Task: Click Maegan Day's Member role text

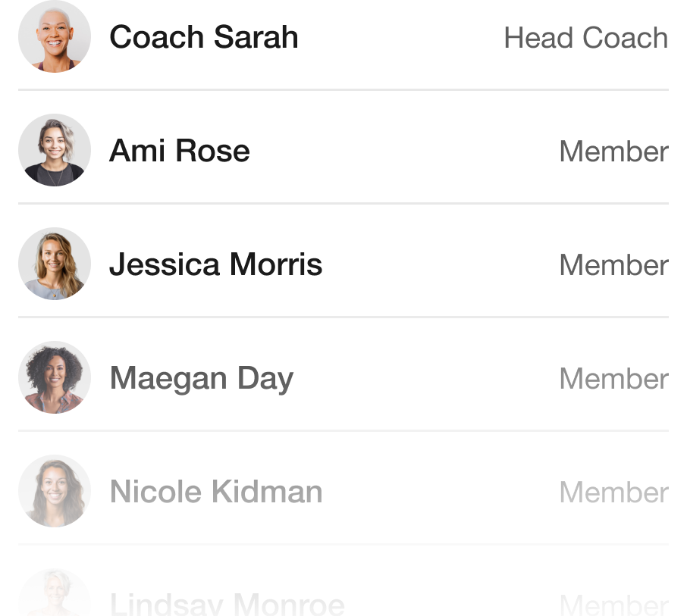Action: click(614, 379)
